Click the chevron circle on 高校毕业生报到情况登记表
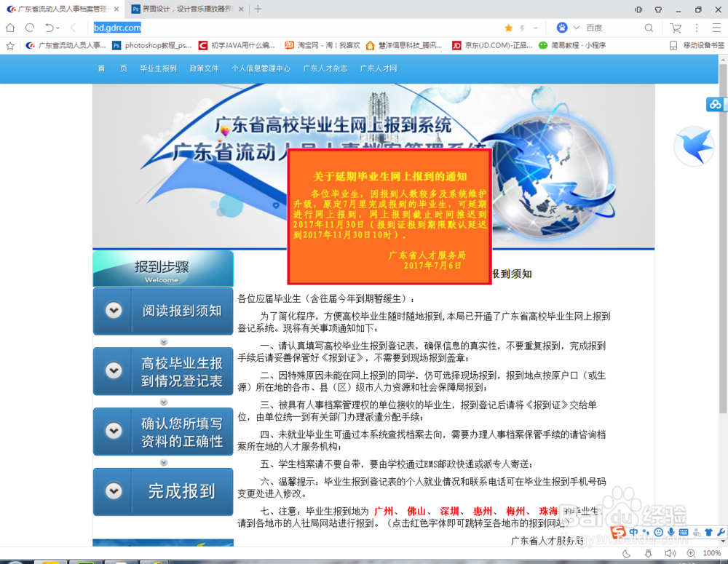The width and height of the screenshot is (728, 564). click(114, 370)
